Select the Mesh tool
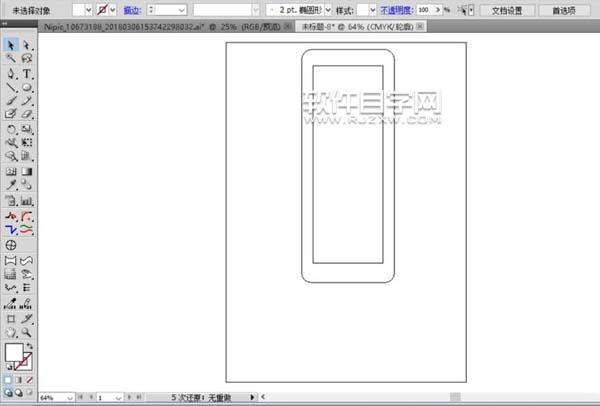This screenshot has height=406, width=600. tap(11, 171)
